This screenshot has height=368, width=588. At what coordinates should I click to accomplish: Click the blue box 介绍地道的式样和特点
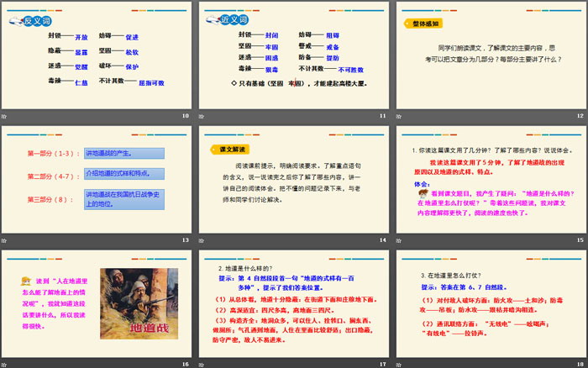coord(124,174)
